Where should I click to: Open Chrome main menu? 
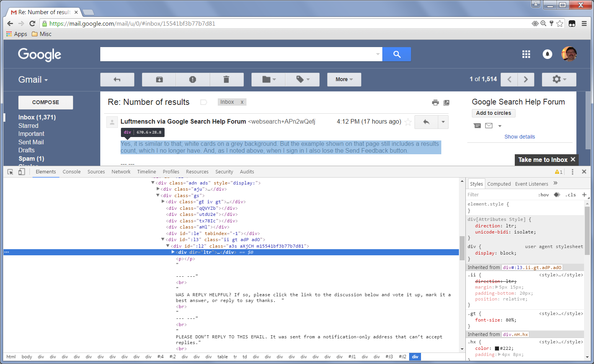click(584, 23)
